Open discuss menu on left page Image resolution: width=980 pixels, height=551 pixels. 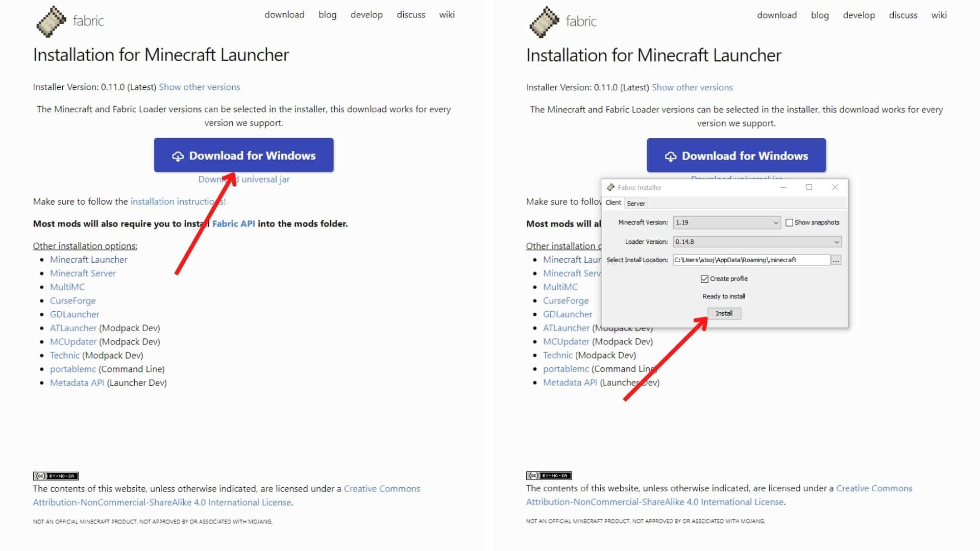pos(411,15)
